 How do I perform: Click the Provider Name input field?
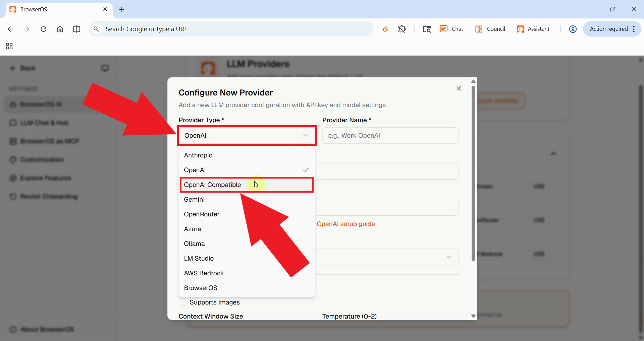tap(390, 136)
